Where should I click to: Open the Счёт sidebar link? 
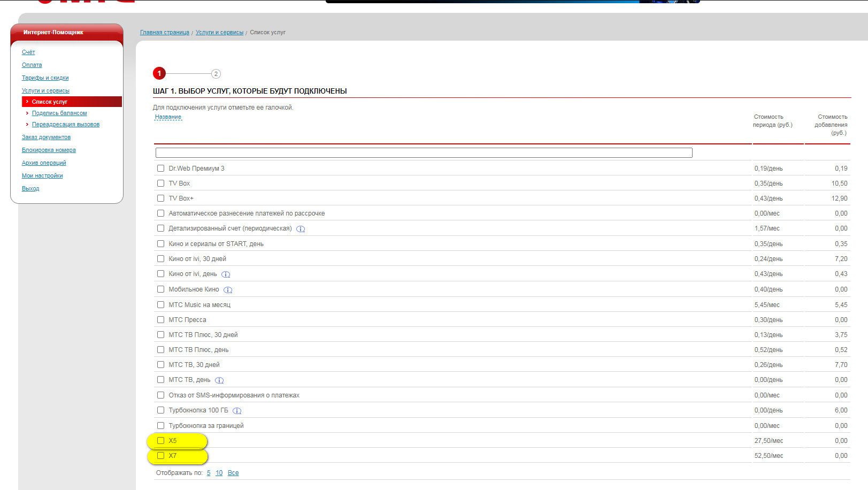point(28,52)
